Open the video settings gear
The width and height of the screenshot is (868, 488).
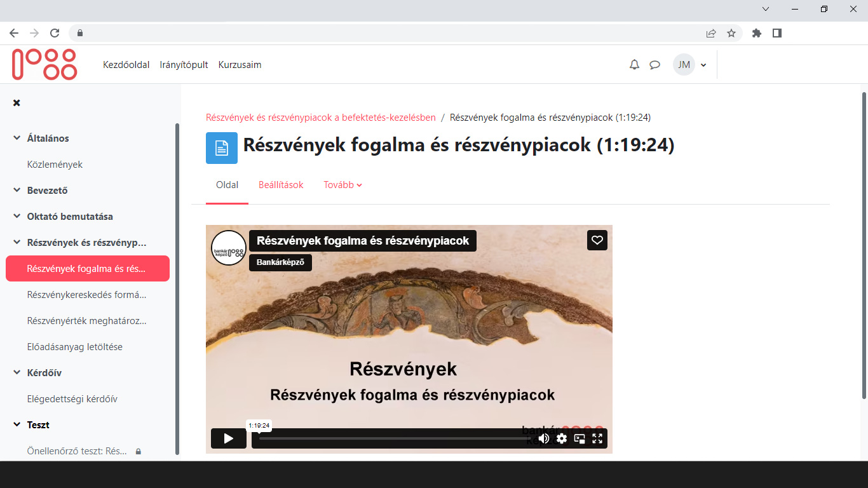561,438
